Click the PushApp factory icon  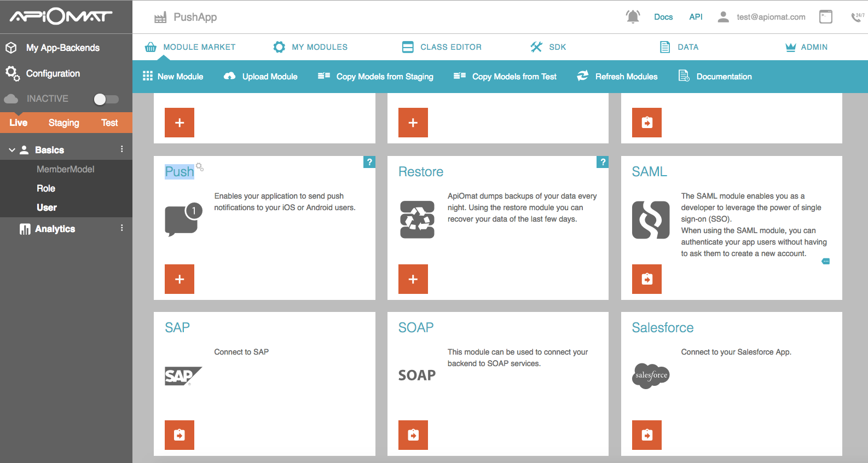pos(160,18)
